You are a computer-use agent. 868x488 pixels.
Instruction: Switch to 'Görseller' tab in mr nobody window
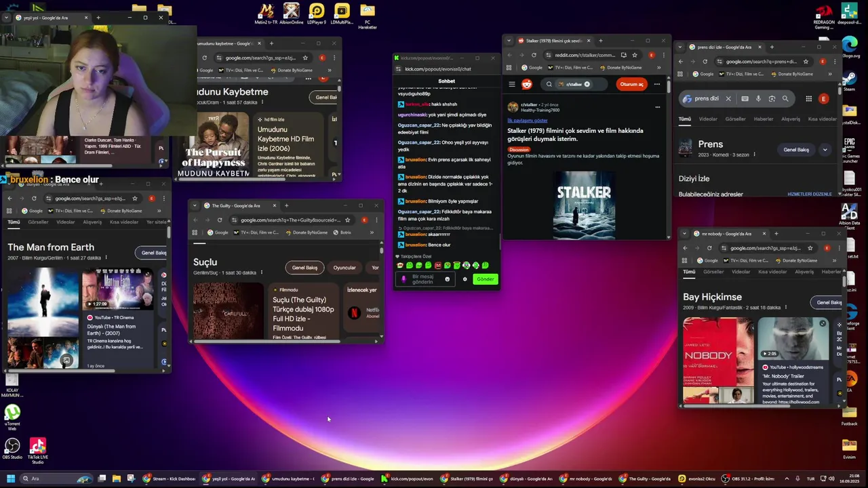(x=713, y=272)
